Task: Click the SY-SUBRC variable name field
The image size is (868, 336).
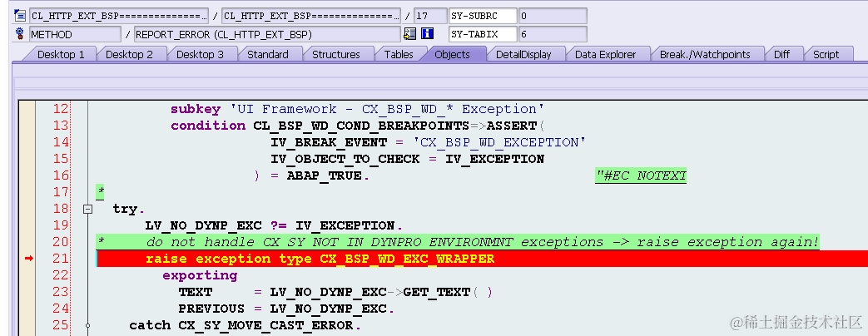Action: (x=483, y=16)
